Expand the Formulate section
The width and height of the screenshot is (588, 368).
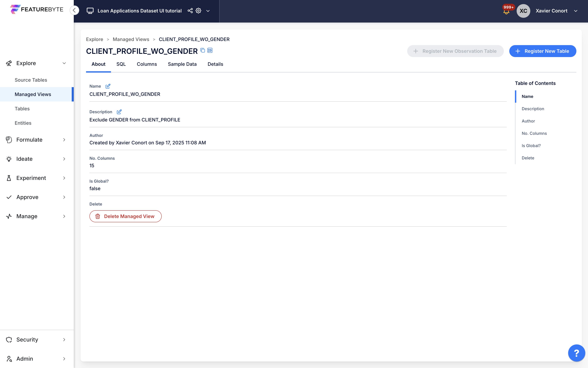click(64, 139)
